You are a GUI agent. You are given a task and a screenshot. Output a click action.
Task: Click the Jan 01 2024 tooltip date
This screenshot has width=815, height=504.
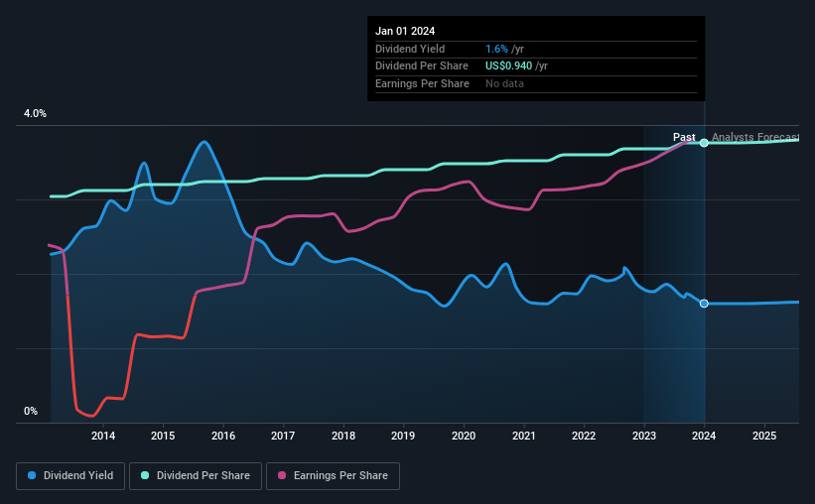pos(405,31)
